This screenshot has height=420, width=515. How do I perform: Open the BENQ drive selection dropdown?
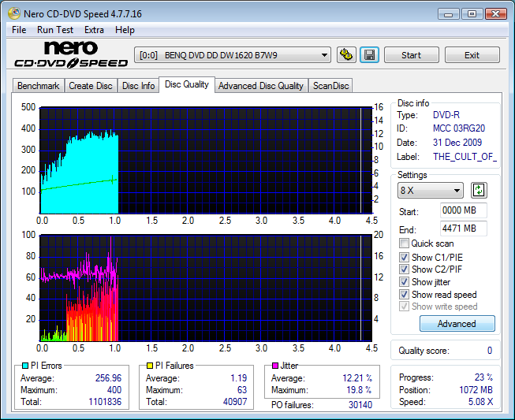(x=233, y=55)
